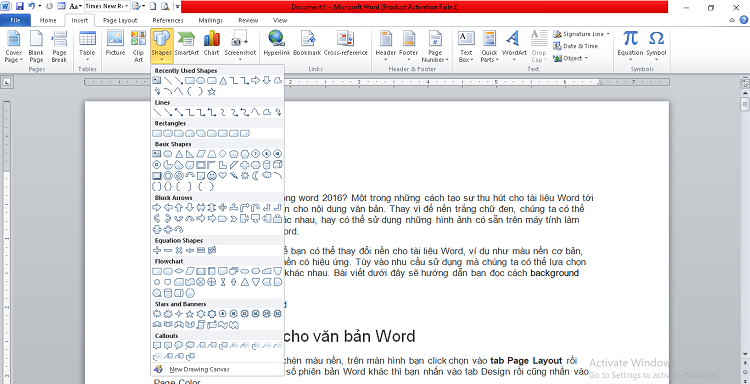
Task: Insert a Picture from the ribbon
Action: click(115, 44)
